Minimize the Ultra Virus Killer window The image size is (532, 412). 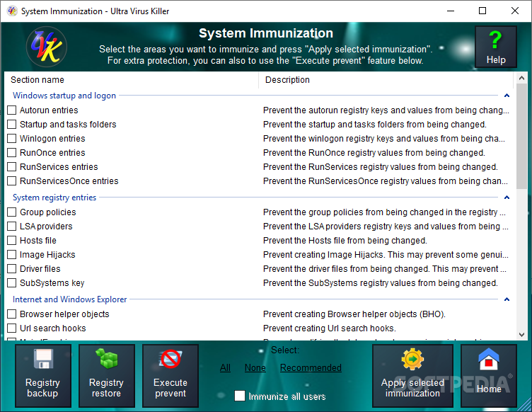pyautogui.click(x=451, y=11)
